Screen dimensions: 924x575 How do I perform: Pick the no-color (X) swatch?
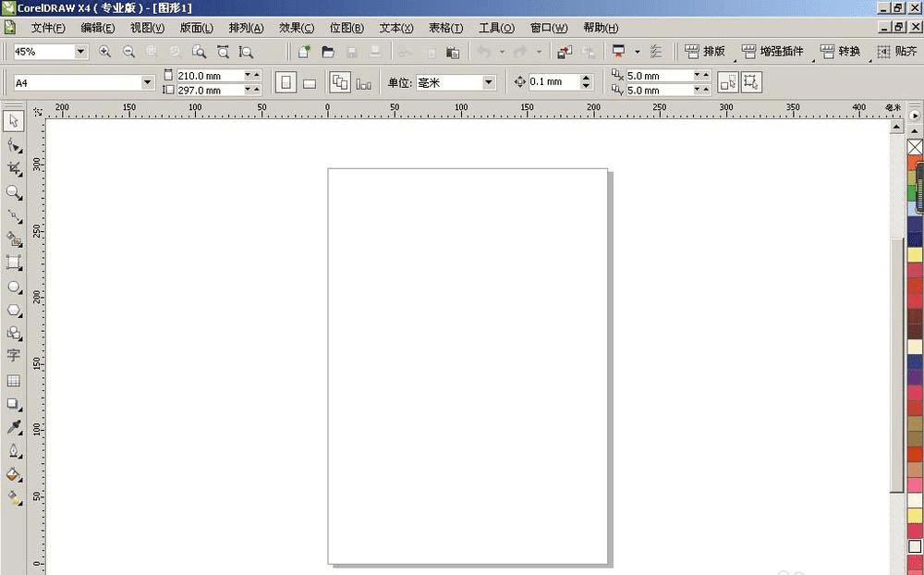915,147
